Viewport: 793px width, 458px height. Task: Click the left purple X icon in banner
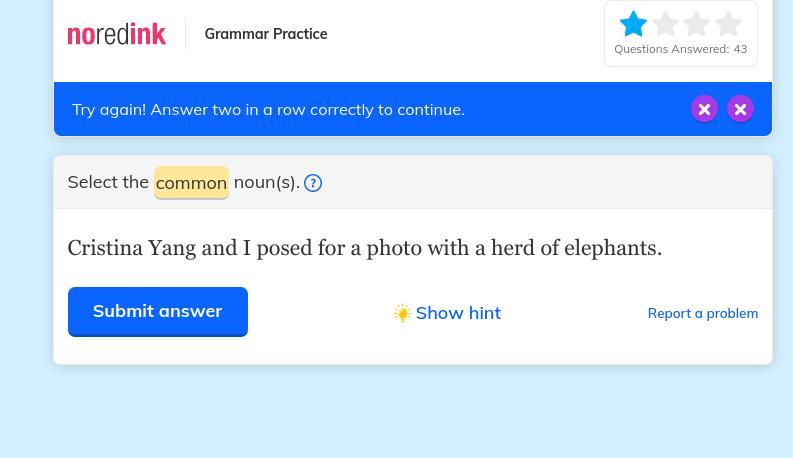coord(704,109)
